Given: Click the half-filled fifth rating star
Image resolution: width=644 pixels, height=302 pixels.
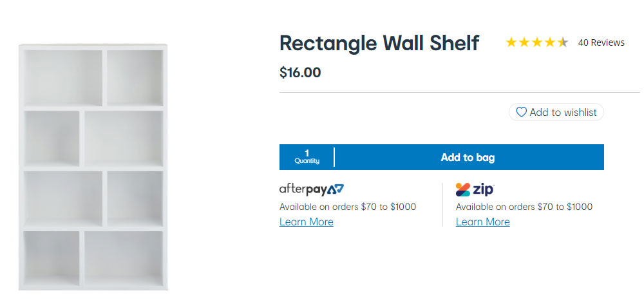Looking at the screenshot, I should click(x=563, y=42).
